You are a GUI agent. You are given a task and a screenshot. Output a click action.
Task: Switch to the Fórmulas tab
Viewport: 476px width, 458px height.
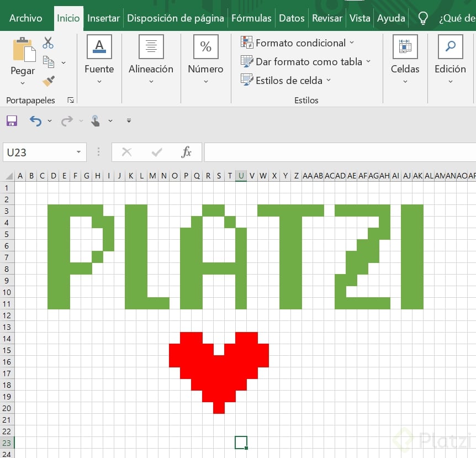coord(251,18)
